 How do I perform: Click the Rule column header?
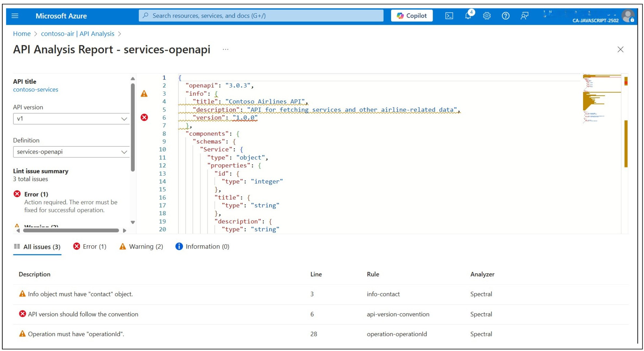coord(373,274)
